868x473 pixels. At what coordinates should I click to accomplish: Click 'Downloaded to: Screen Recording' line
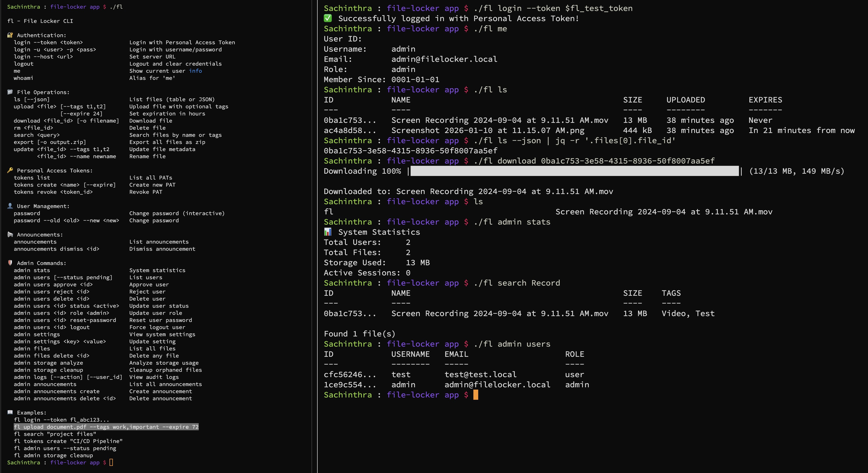click(x=468, y=191)
